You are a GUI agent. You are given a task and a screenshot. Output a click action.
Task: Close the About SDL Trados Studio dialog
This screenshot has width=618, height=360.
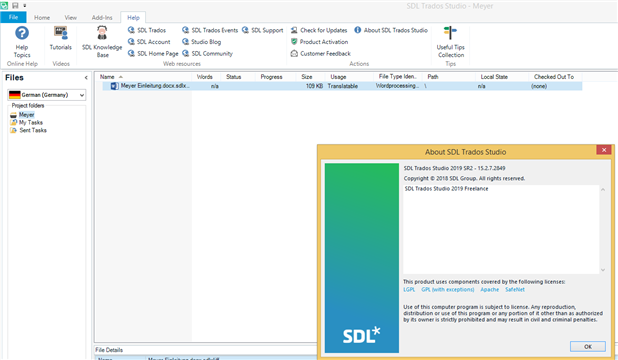pyautogui.click(x=603, y=150)
